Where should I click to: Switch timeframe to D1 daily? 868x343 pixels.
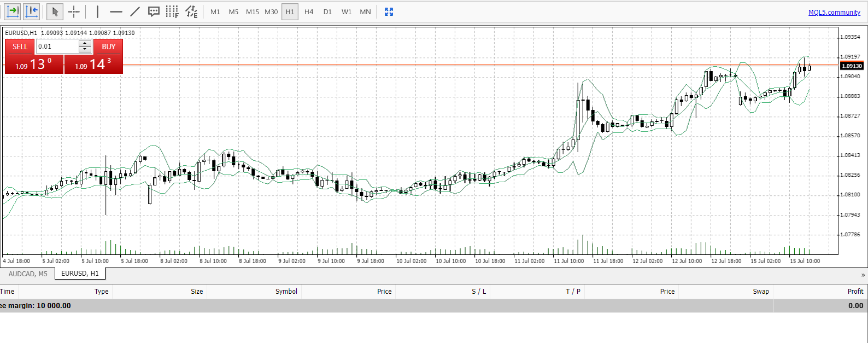click(x=327, y=11)
